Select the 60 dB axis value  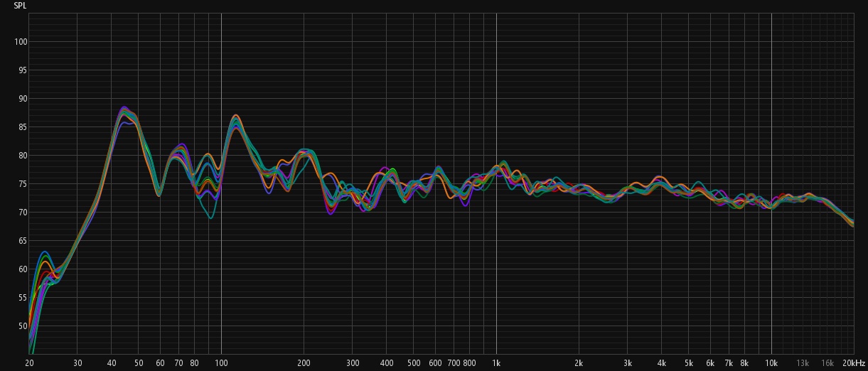[x=23, y=269]
